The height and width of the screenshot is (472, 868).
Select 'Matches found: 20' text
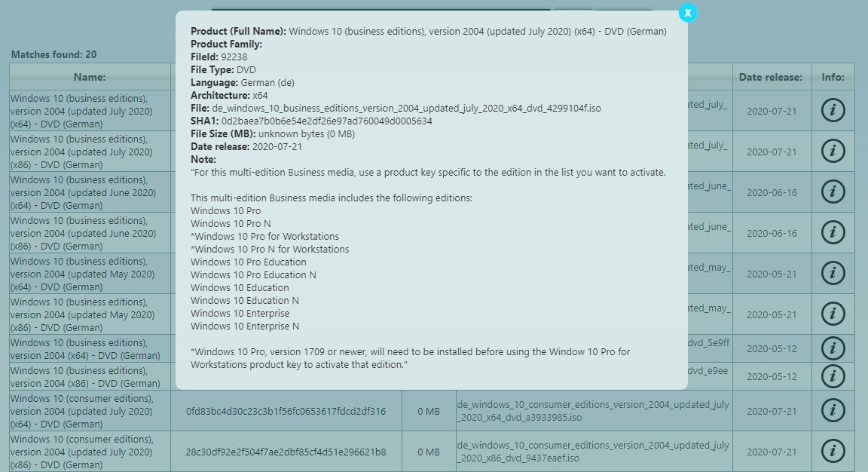click(53, 54)
